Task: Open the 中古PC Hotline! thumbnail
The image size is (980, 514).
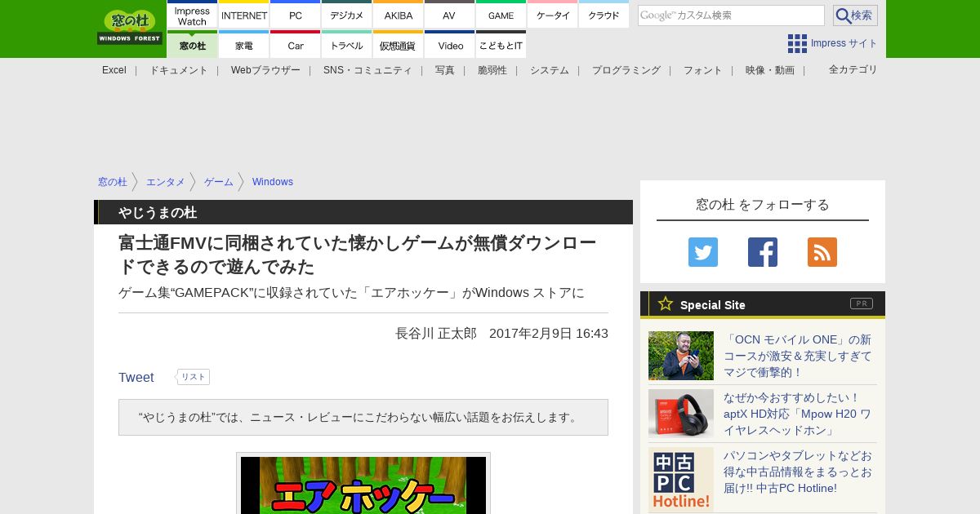Action: tap(681, 480)
